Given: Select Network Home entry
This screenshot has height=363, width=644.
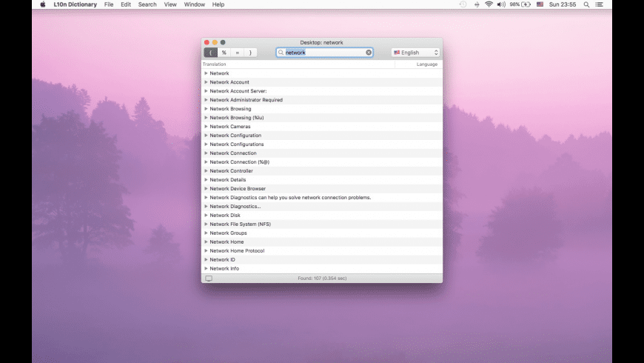Looking at the screenshot, I should point(227,242).
